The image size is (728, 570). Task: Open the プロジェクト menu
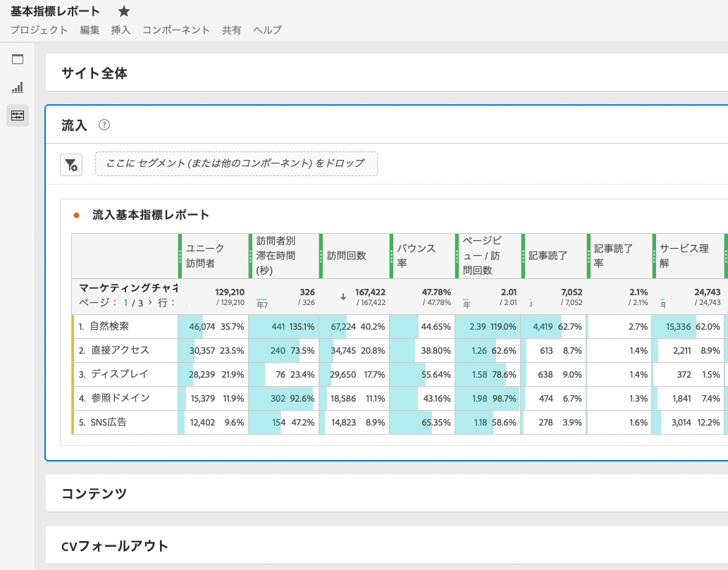(39, 30)
